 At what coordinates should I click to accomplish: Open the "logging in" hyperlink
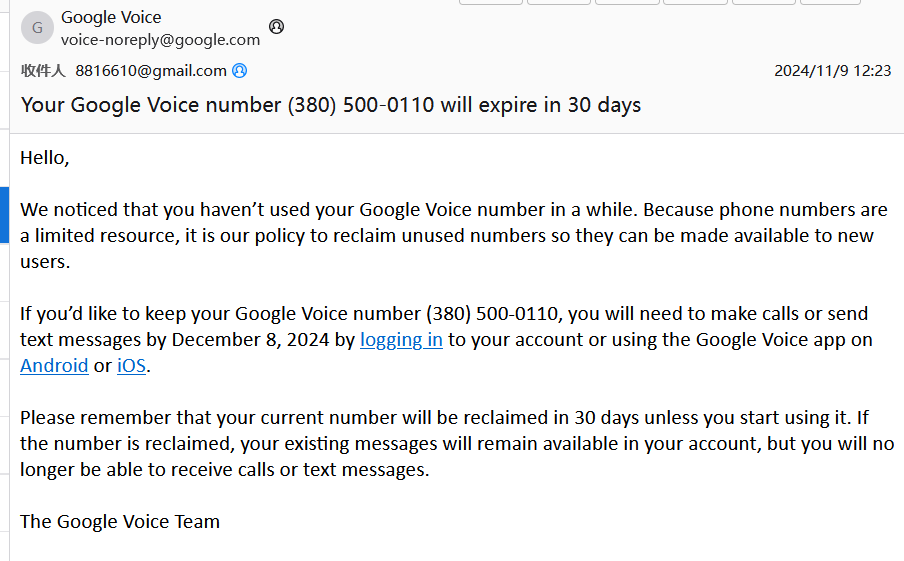tap(401, 340)
